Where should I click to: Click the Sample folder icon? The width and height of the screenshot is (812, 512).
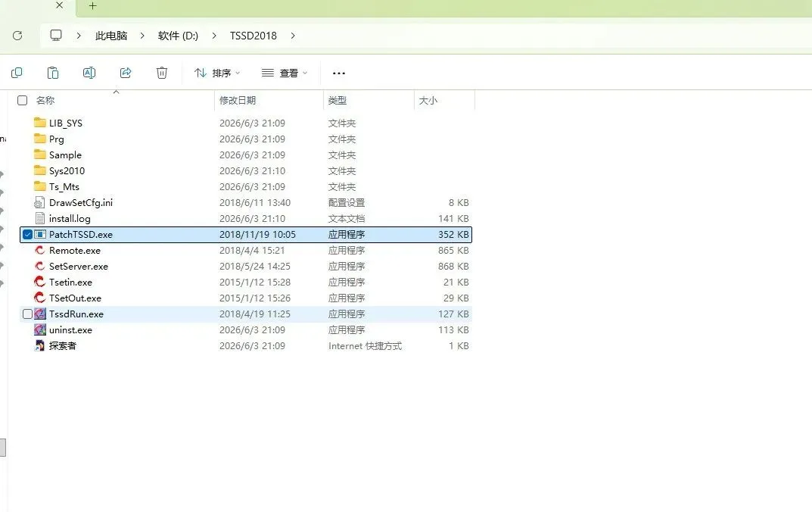[x=40, y=155]
